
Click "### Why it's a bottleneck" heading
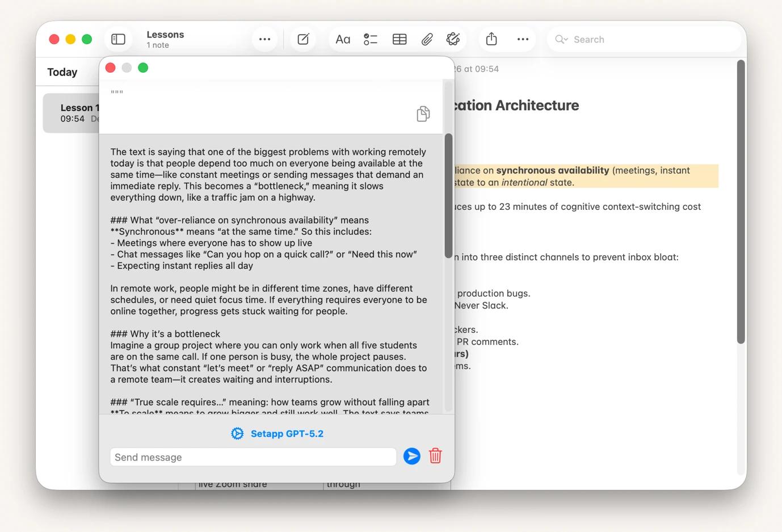coord(165,334)
